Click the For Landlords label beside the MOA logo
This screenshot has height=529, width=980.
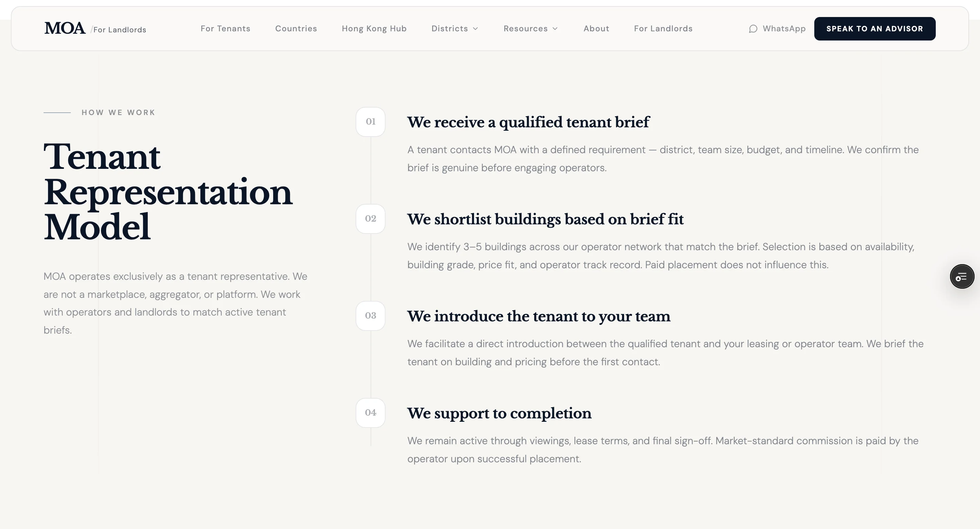tap(119, 30)
